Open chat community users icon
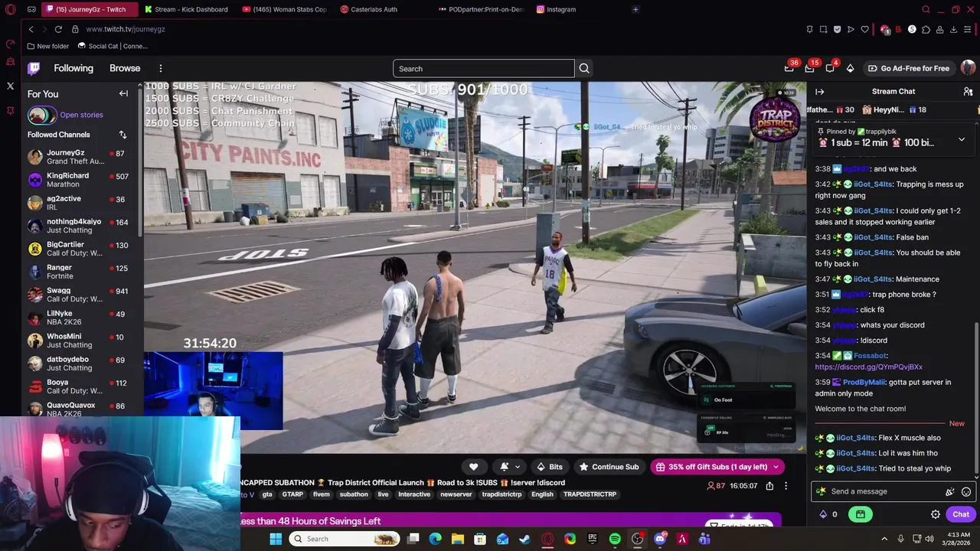This screenshot has height=551, width=980. click(968, 91)
